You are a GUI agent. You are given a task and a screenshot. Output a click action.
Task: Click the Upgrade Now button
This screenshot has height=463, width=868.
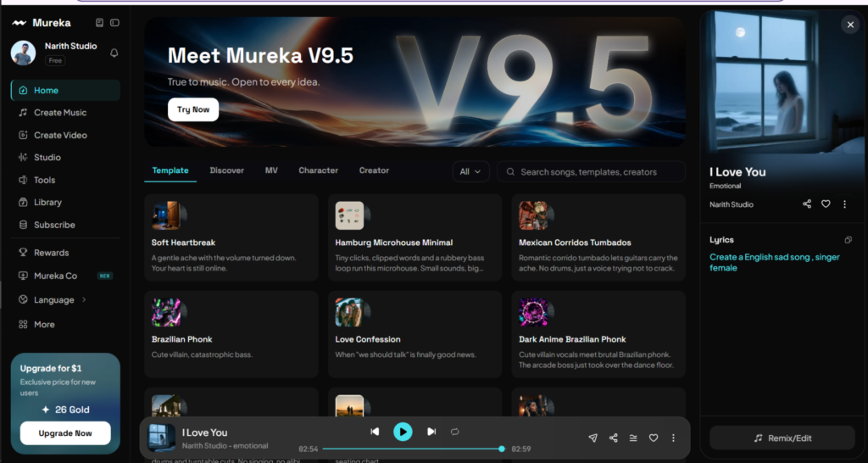(x=65, y=433)
